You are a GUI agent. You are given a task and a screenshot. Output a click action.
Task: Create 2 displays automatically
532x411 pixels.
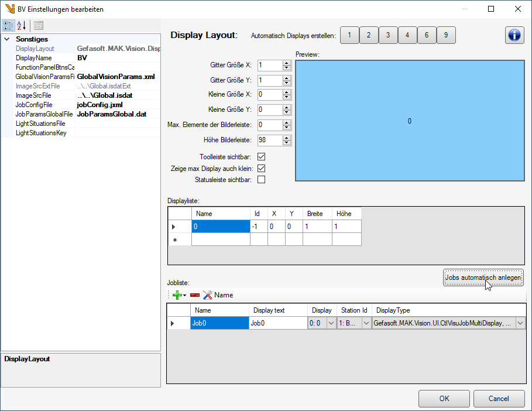(x=369, y=35)
